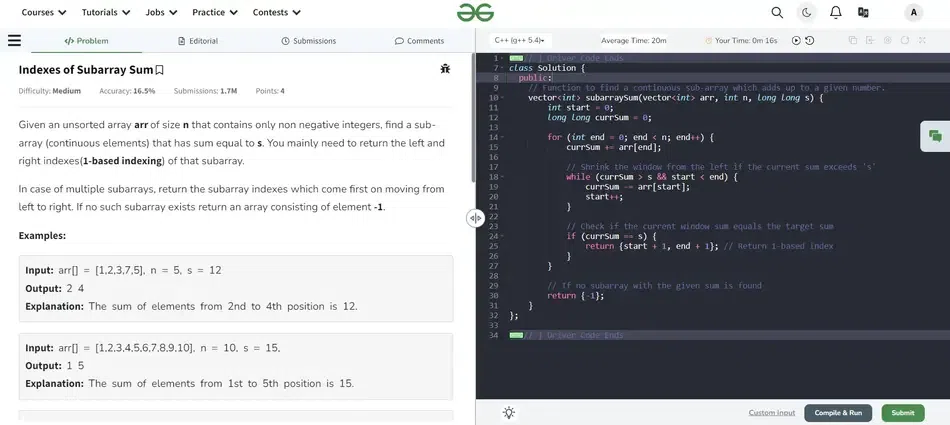
Task: Click the copy code icon
Action: pyautogui.click(x=853, y=41)
